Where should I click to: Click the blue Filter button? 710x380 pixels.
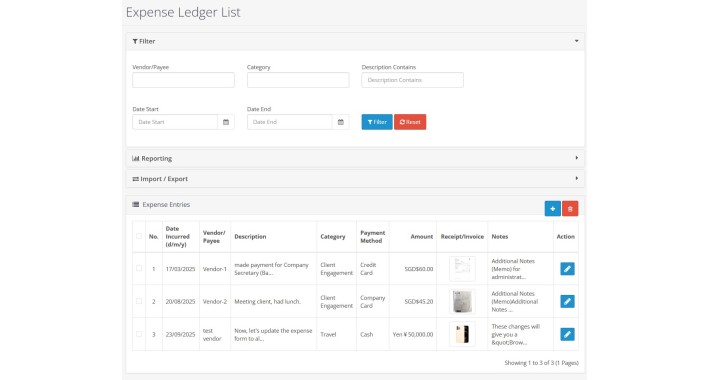377,122
